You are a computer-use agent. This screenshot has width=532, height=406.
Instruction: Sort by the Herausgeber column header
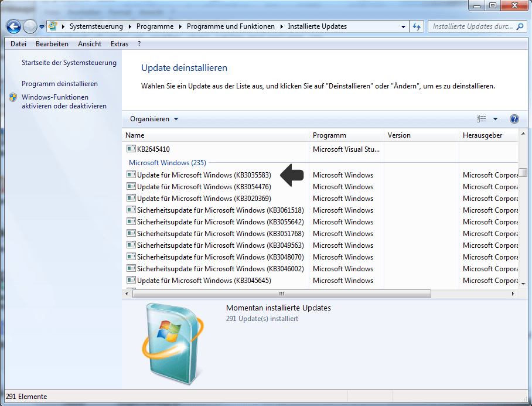tap(489, 135)
